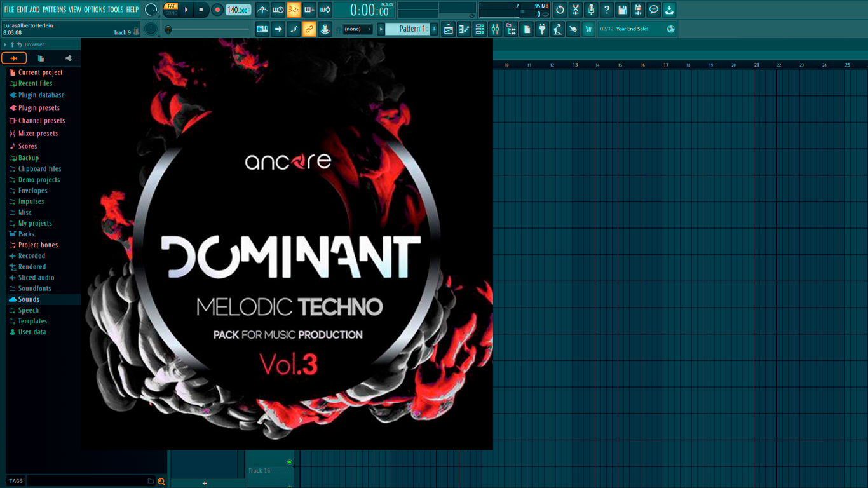Toggle the 3-2-1 countdown before recording
Image resolution: width=868 pixels, height=488 pixels.
tap(294, 10)
